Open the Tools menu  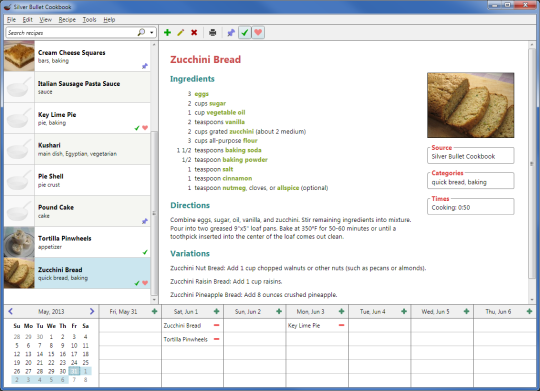click(89, 20)
